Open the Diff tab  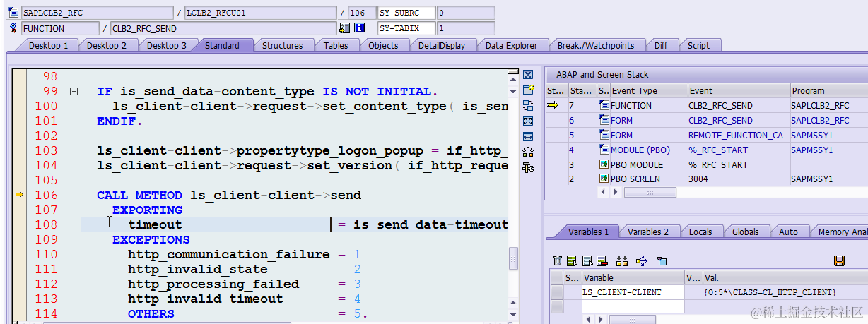pos(661,45)
